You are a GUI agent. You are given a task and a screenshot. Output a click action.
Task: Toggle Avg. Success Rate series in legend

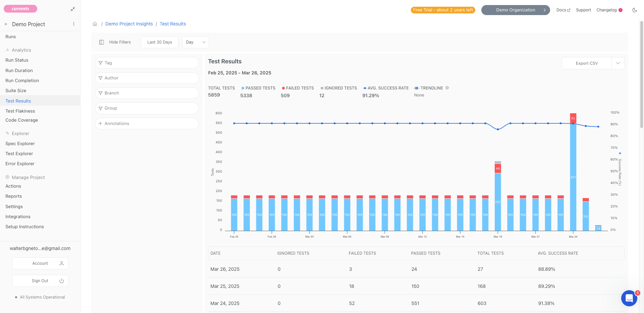(x=386, y=88)
